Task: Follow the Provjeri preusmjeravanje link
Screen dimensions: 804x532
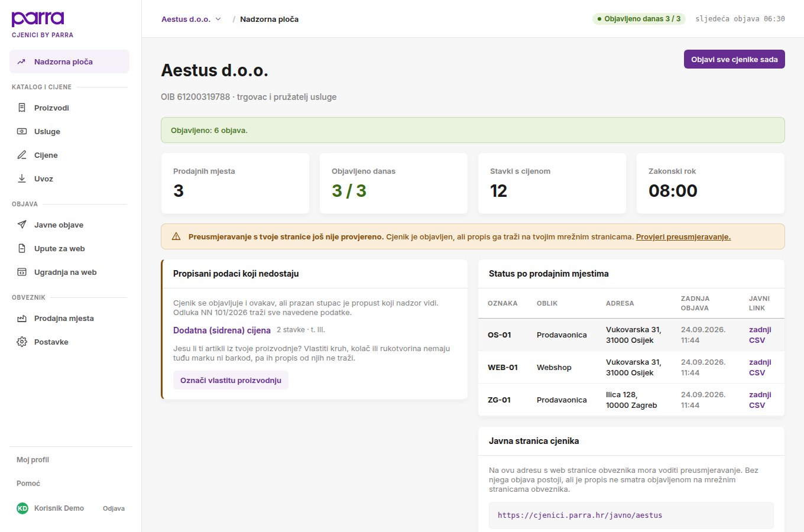Action: point(683,236)
